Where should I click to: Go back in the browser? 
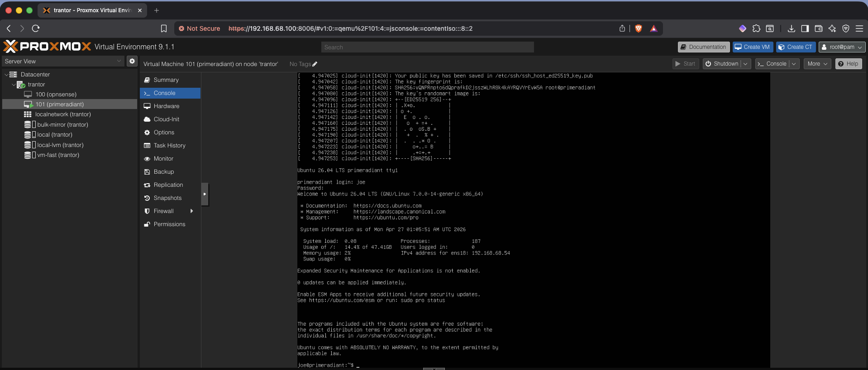[9, 28]
